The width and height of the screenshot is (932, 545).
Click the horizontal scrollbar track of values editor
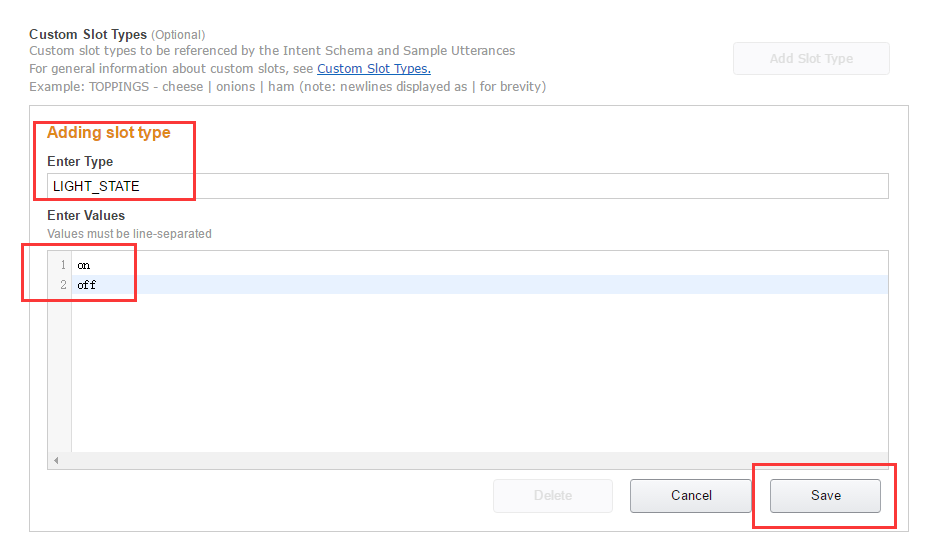(x=470, y=461)
